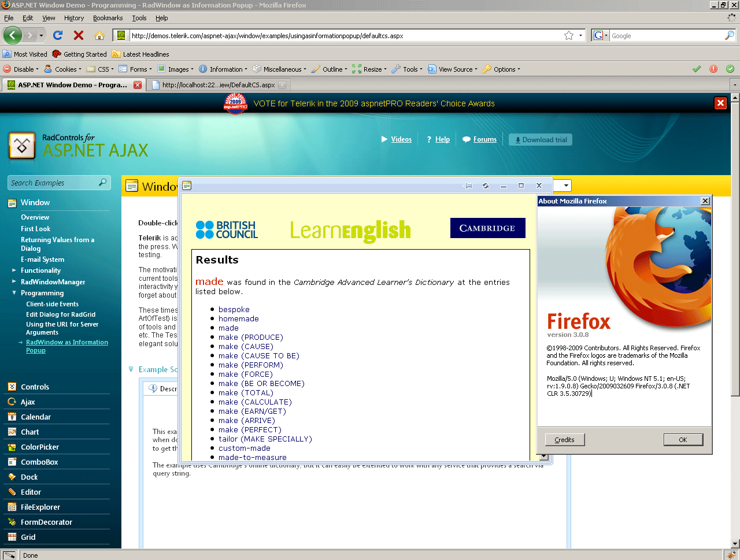Open the Tools menu in the menu bar
Screen dimensions: 740x560
coord(139,18)
